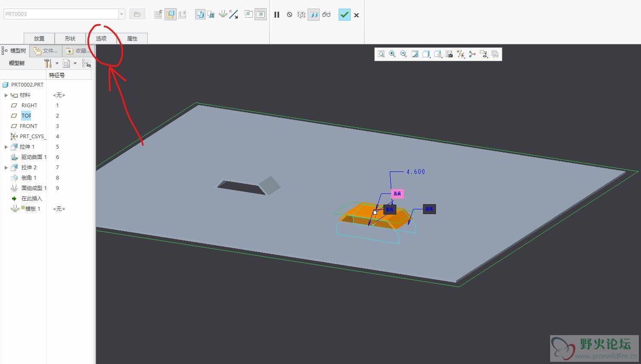Click the PRT0003 part name field

(x=61, y=14)
